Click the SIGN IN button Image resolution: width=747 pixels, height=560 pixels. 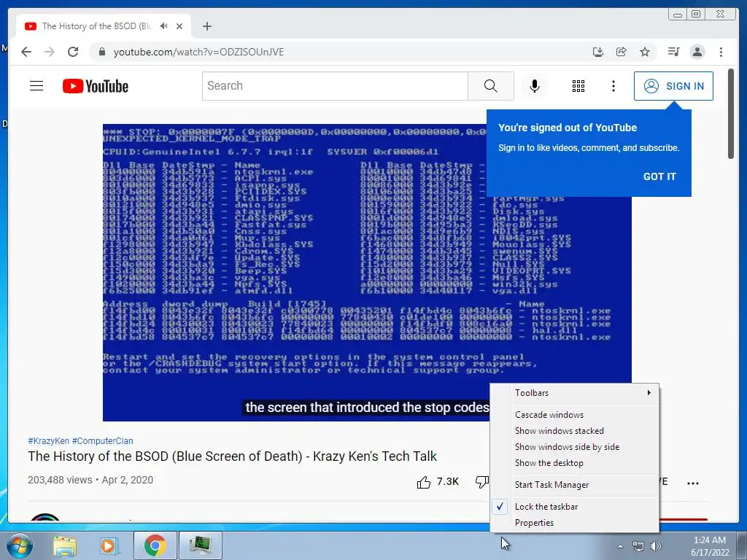coord(673,86)
